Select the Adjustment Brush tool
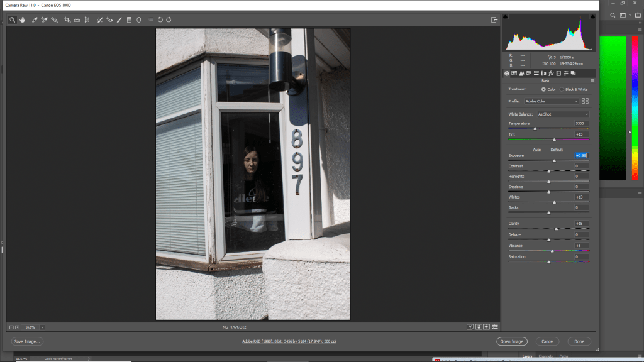The width and height of the screenshot is (644, 362). tap(119, 20)
